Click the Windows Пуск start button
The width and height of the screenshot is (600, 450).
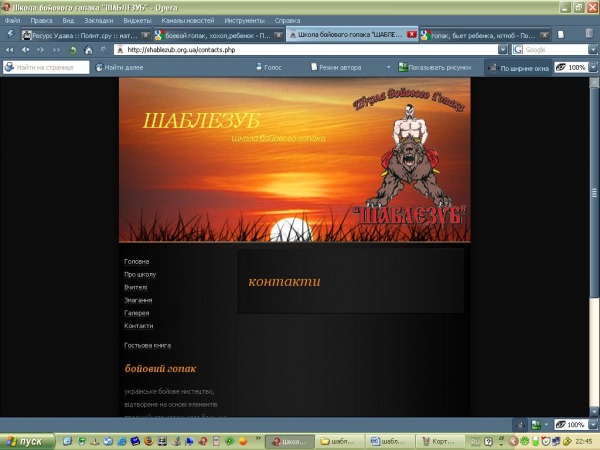26,441
